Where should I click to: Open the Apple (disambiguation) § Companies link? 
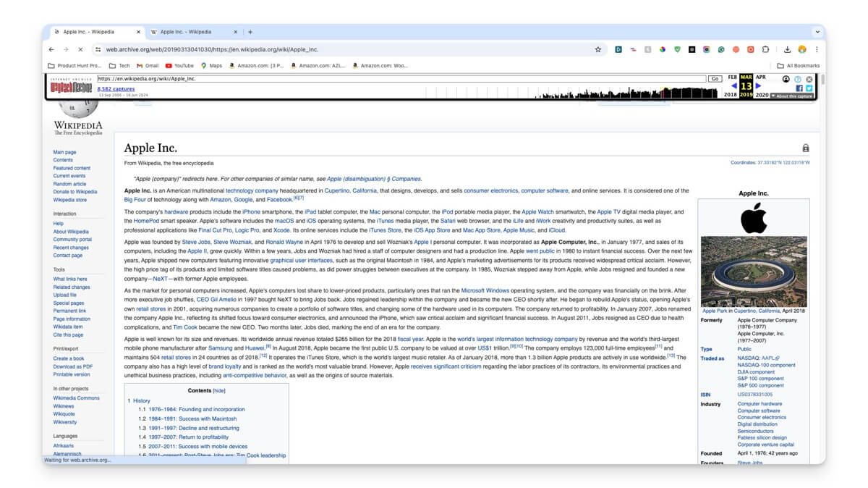(374, 179)
